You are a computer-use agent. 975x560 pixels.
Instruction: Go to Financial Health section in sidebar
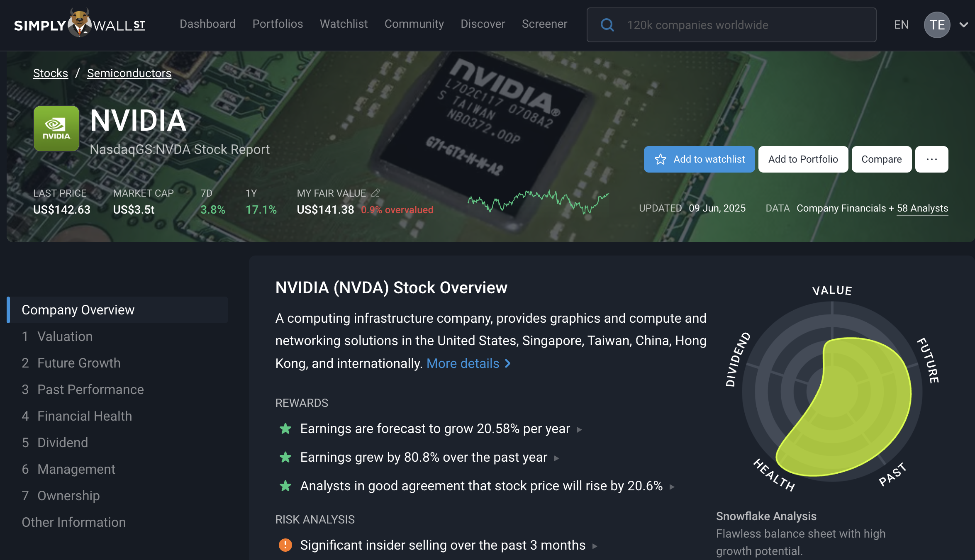tap(85, 416)
